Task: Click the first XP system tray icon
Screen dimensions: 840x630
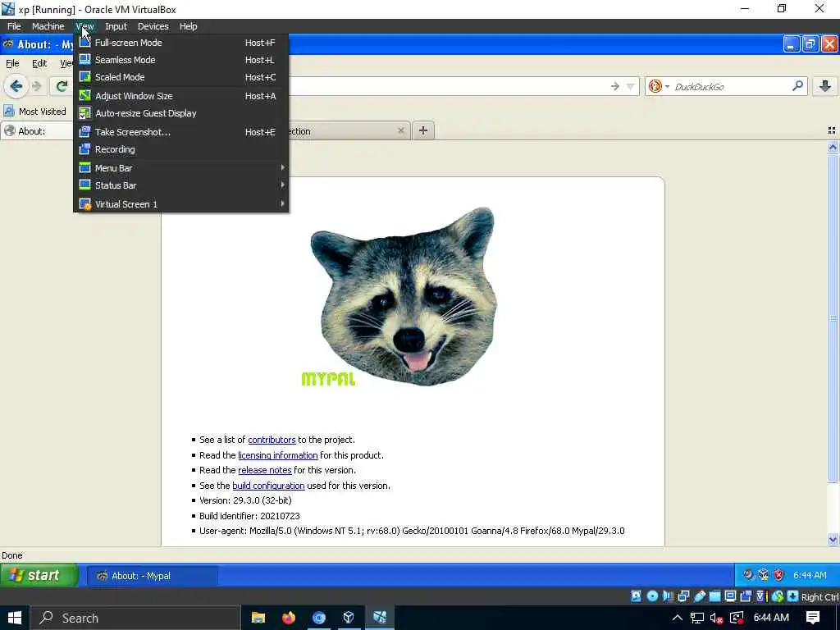Action: [748, 575]
